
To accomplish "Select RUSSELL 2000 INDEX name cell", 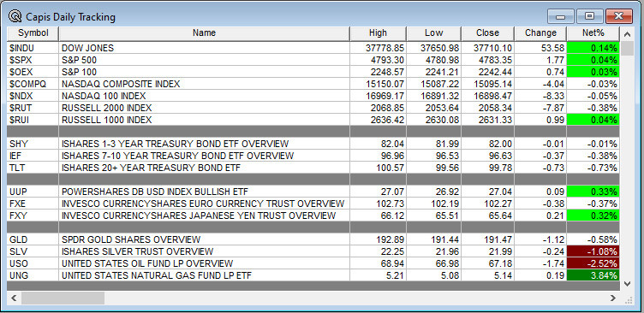I will [x=204, y=108].
